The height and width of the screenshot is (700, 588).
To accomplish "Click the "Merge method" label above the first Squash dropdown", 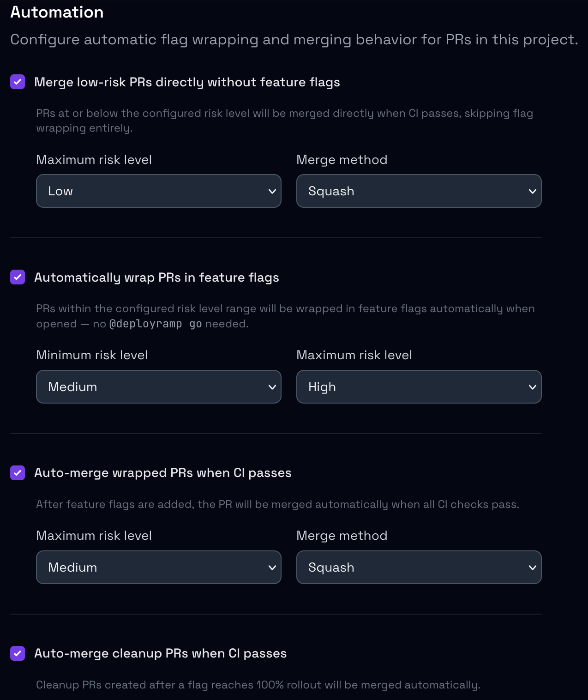I will click(x=342, y=160).
